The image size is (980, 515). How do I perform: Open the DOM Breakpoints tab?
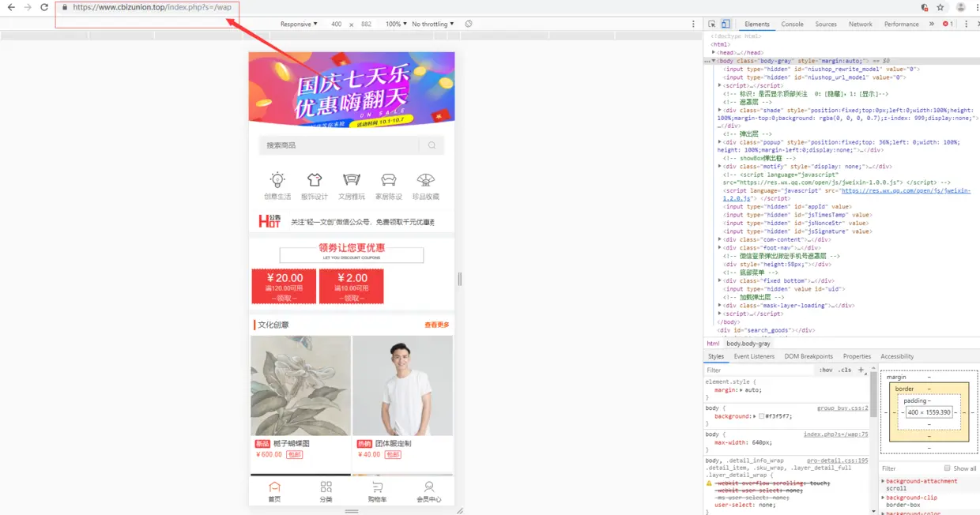pos(808,356)
